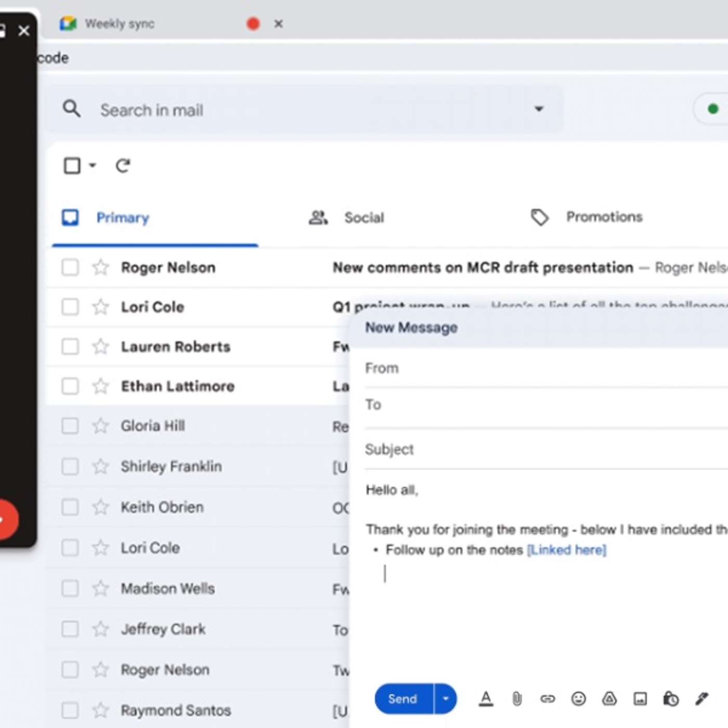Check the select-all box above the inbox
728x728 pixels.
click(x=71, y=165)
